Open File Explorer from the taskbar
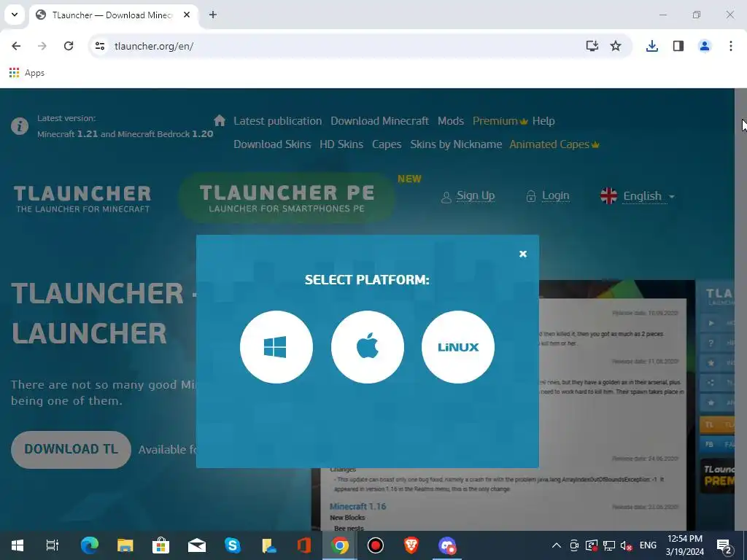The width and height of the screenshot is (747, 560). (x=125, y=545)
